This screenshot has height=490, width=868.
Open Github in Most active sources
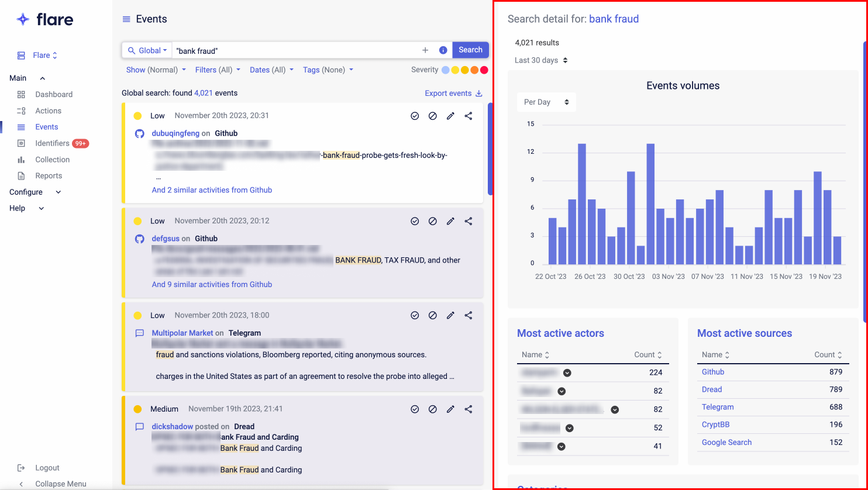point(713,372)
